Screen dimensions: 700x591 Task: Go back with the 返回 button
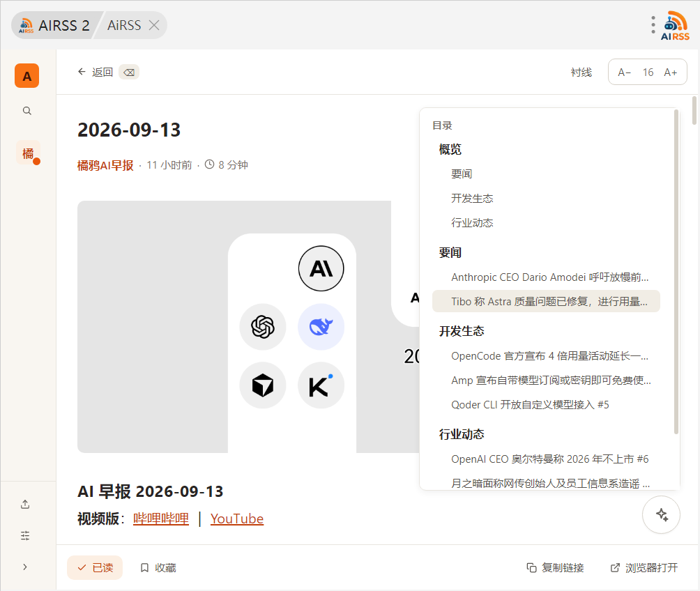tap(95, 72)
